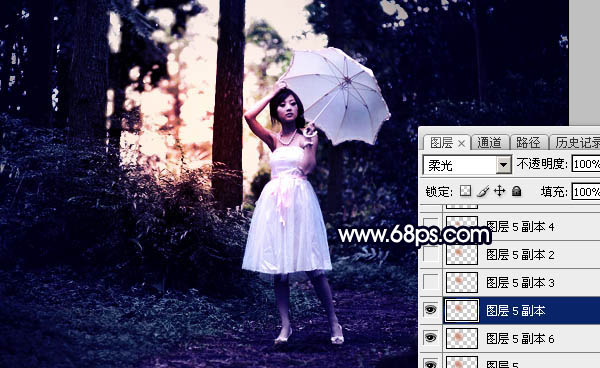Select layer name 图层 5 副本 6
Screen dimensions: 600x368
[x=520, y=339]
